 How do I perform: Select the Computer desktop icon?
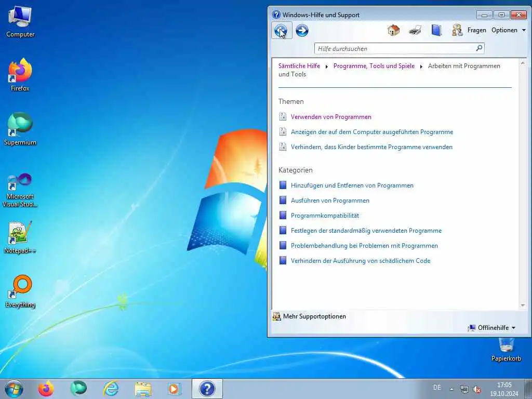20,22
